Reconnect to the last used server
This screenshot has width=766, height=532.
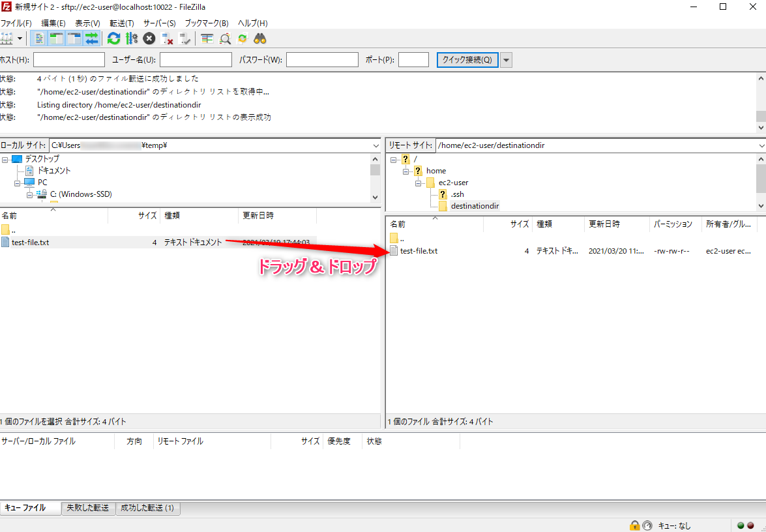point(184,38)
